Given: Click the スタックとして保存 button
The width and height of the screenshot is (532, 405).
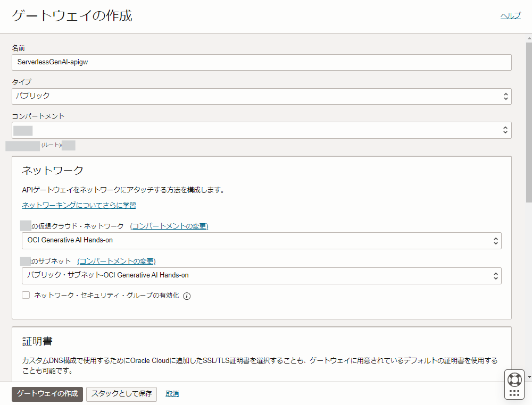Looking at the screenshot, I should [x=121, y=394].
